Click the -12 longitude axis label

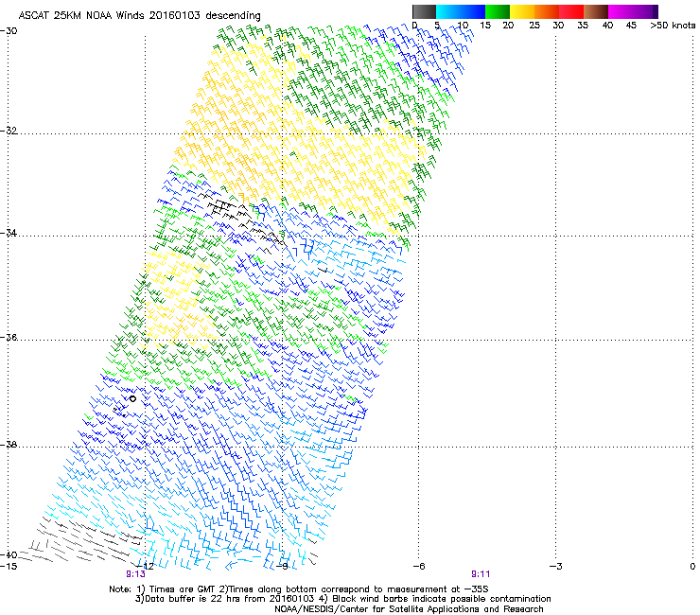pos(145,567)
